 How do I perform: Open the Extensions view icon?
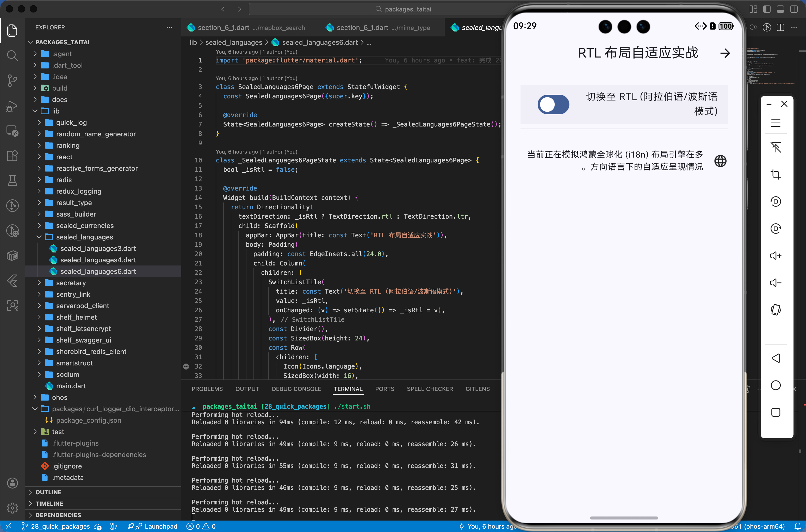[x=12, y=156]
